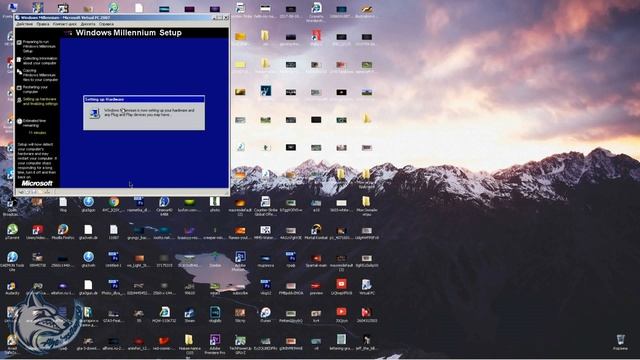Launch the TechPowerUp GPU-Z shortcut
This screenshot has width=640, height=360.
[x=240, y=344]
